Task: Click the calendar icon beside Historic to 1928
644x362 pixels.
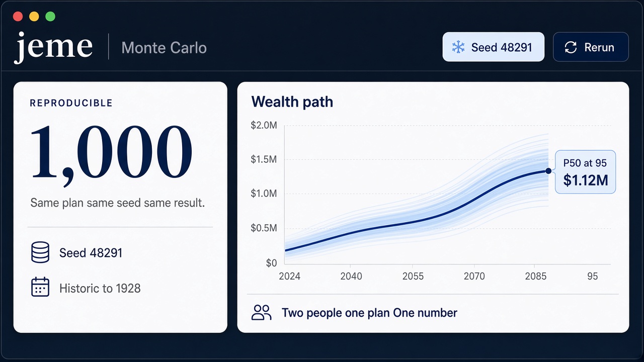Action: point(40,287)
